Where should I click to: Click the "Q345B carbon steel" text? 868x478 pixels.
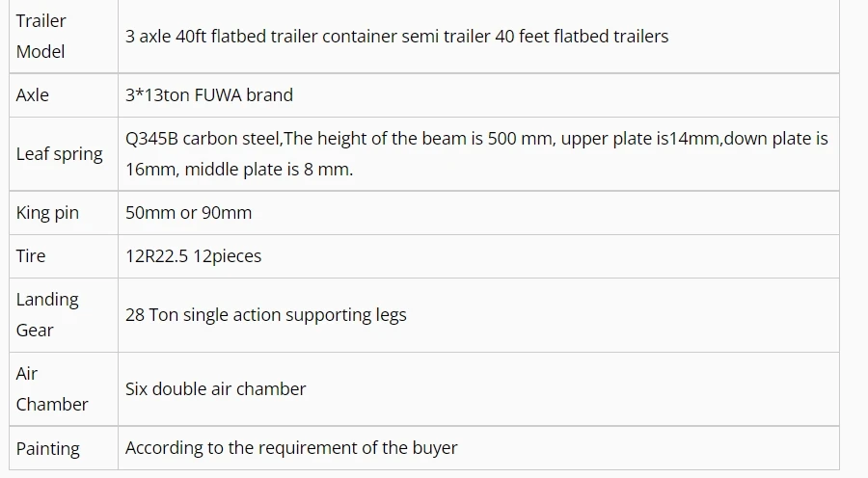click(x=202, y=139)
